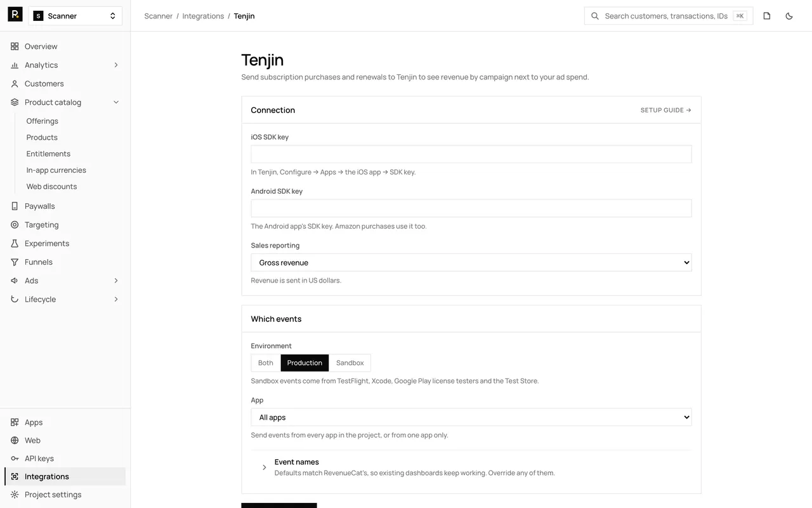Expand the Analytics submenu chevron
This screenshot has height=508, width=812.
(116, 65)
